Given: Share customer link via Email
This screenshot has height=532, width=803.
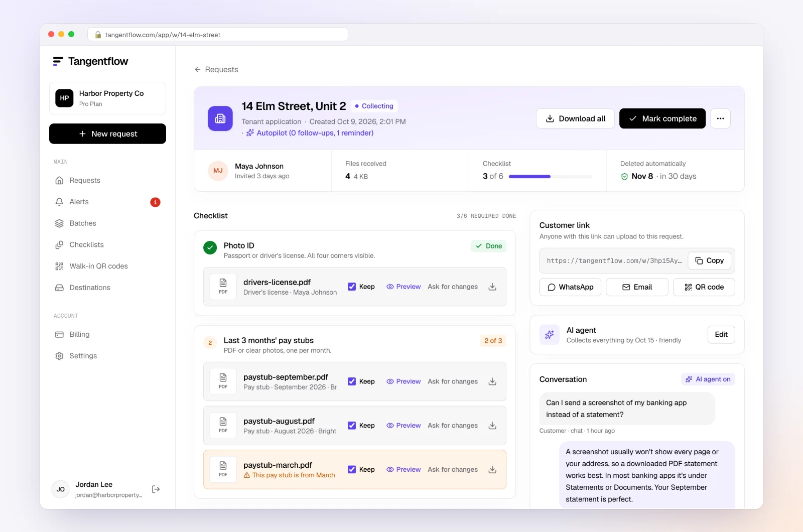Looking at the screenshot, I should (x=637, y=287).
